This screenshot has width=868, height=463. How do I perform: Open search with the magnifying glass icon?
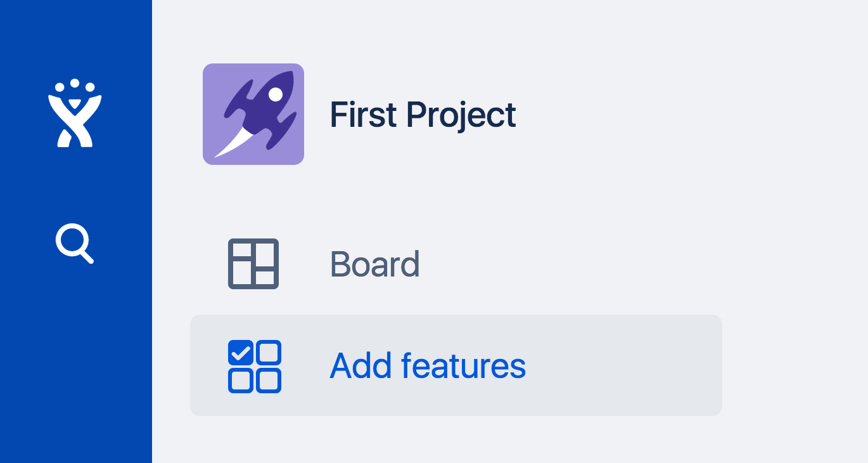(74, 243)
